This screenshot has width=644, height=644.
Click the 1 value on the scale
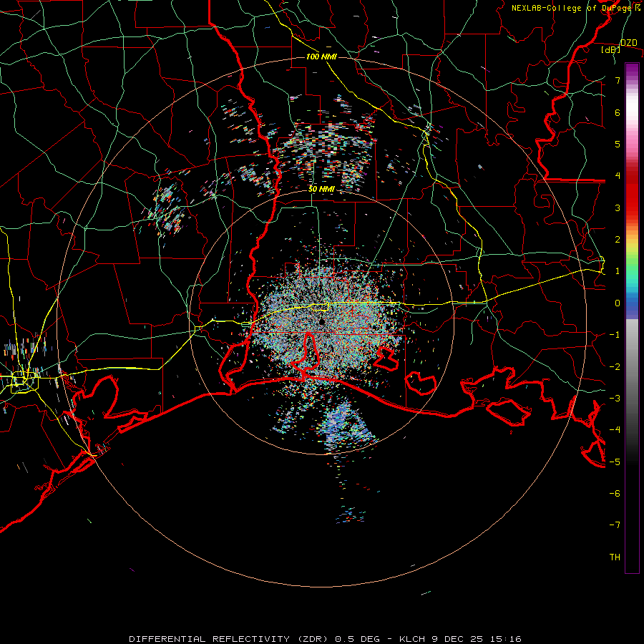tap(618, 271)
